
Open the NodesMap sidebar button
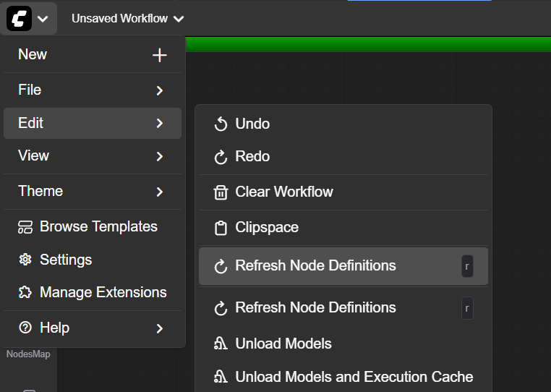28,354
